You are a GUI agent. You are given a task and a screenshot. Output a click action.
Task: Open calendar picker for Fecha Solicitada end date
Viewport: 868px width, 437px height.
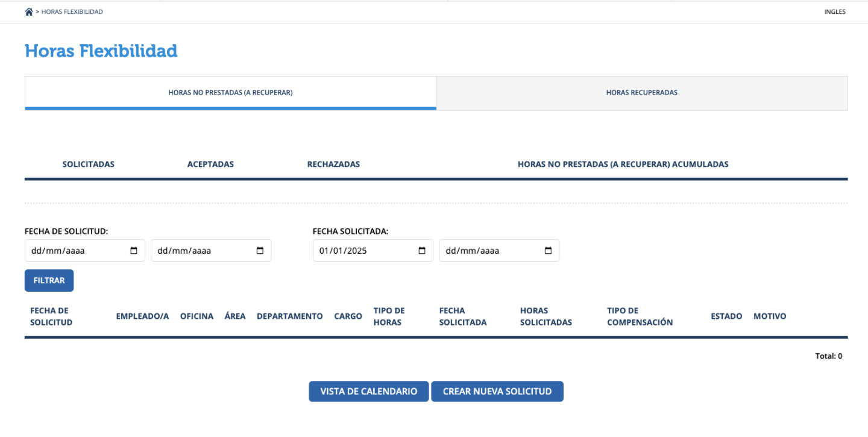[548, 251]
